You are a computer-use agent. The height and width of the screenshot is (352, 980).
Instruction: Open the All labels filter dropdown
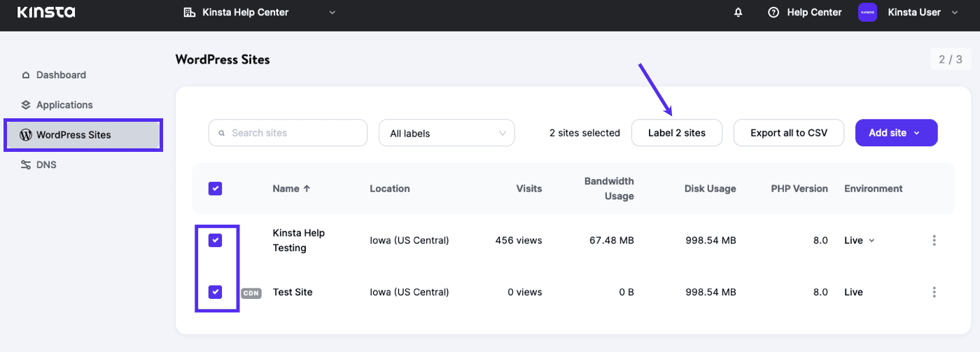pos(447,133)
